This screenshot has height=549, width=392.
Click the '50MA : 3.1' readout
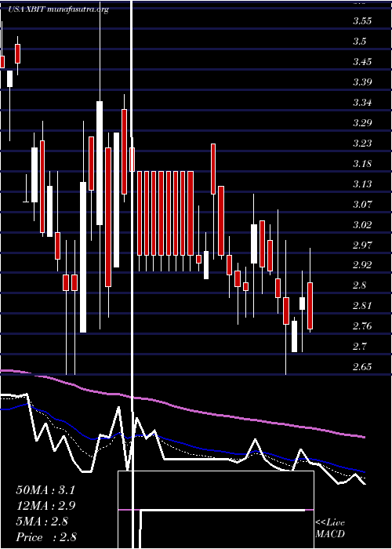pyautogui.click(x=45, y=490)
